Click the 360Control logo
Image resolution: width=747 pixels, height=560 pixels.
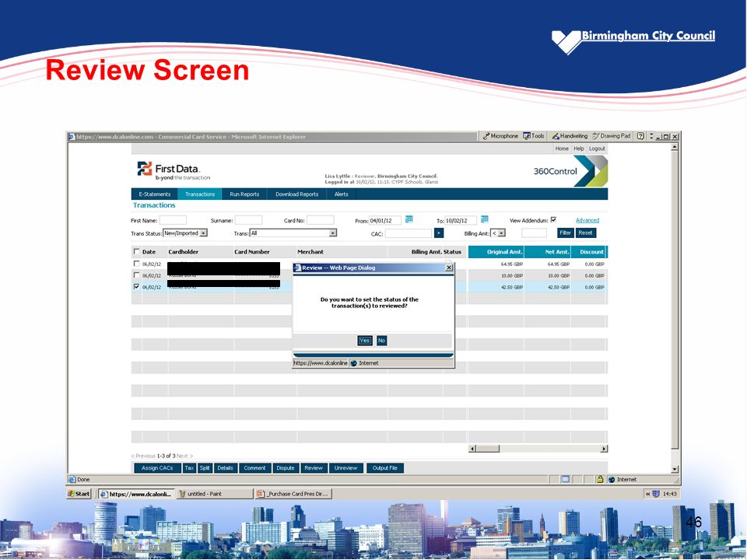click(x=570, y=171)
